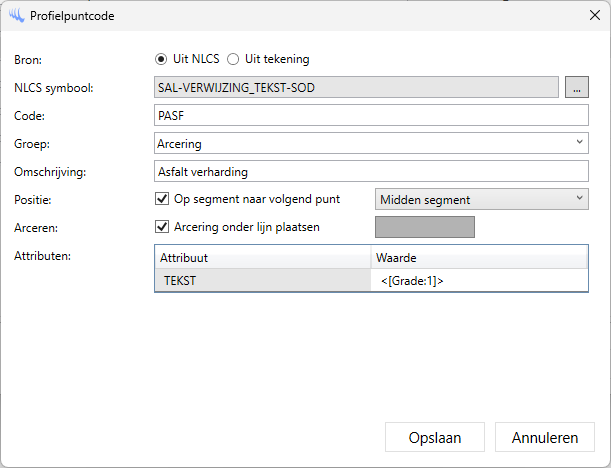
Task: Click the Profielpuntcode app icon in title bar
Action: tap(15, 15)
